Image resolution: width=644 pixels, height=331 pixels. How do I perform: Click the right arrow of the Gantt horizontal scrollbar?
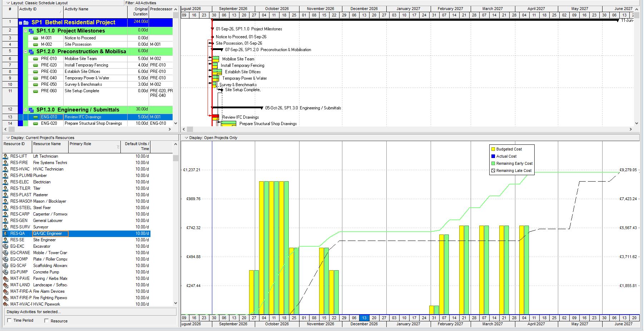[631, 129]
